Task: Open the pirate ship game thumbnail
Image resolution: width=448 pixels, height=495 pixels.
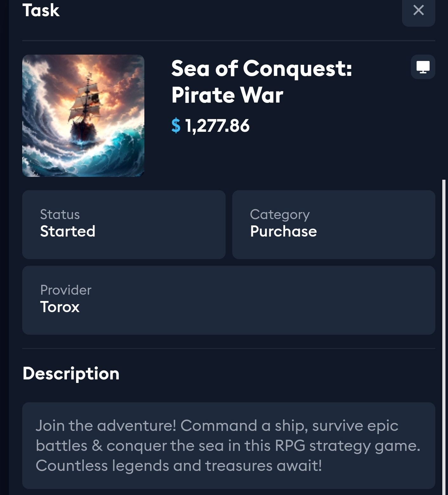Action: [83, 116]
